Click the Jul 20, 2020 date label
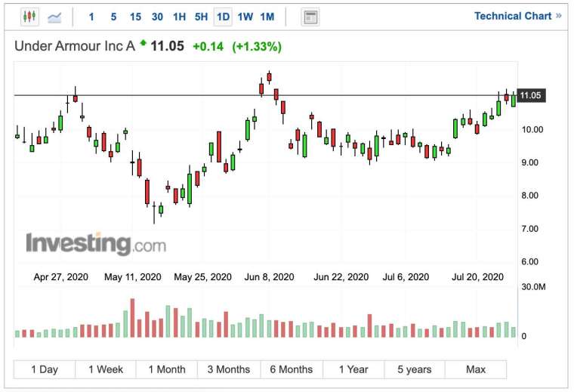The width and height of the screenshot is (574, 392). [x=477, y=276]
